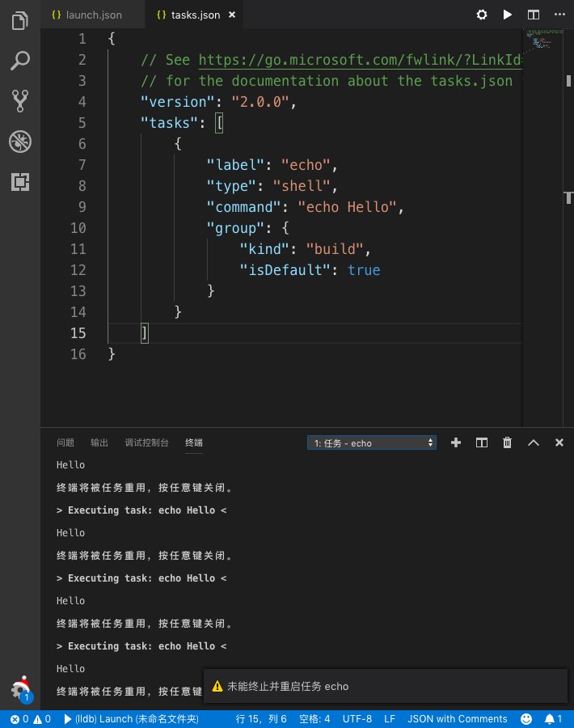Image resolution: width=574 pixels, height=728 pixels.
Task: Create a new terminal with plus icon
Action: click(x=456, y=442)
